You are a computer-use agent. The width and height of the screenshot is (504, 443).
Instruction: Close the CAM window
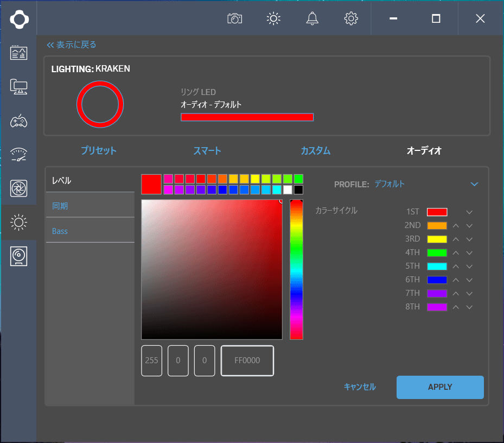[480, 18]
